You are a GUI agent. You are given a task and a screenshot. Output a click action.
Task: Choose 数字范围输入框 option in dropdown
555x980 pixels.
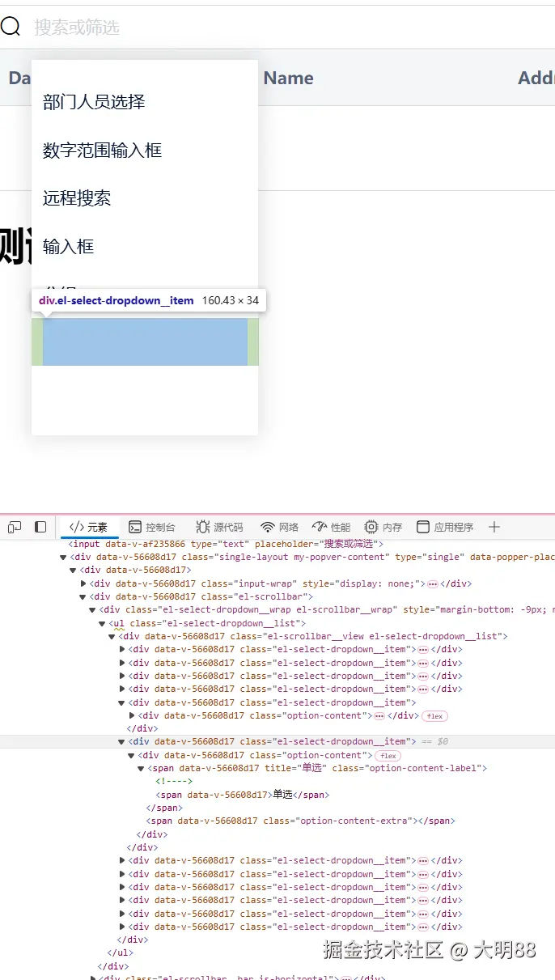pyautogui.click(x=103, y=151)
